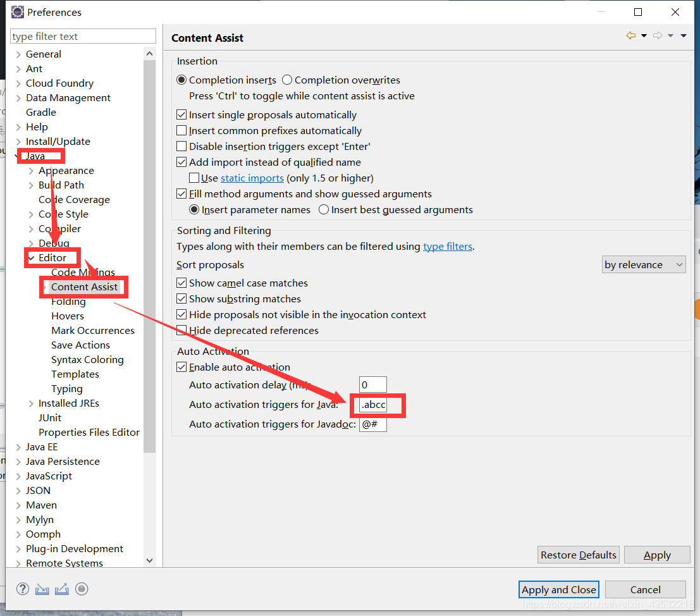
Task: Select Typing preference page
Action: (66, 389)
